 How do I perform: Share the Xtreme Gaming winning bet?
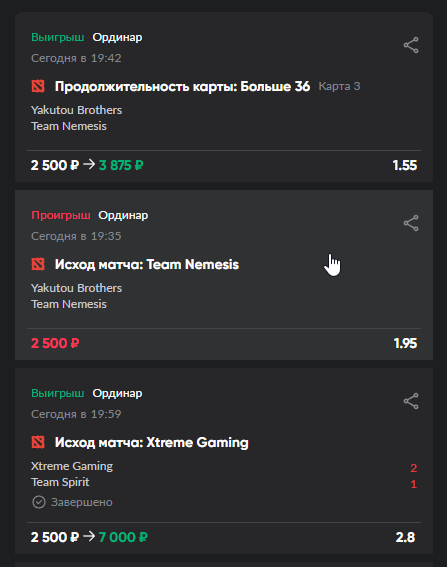click(411, 401)
